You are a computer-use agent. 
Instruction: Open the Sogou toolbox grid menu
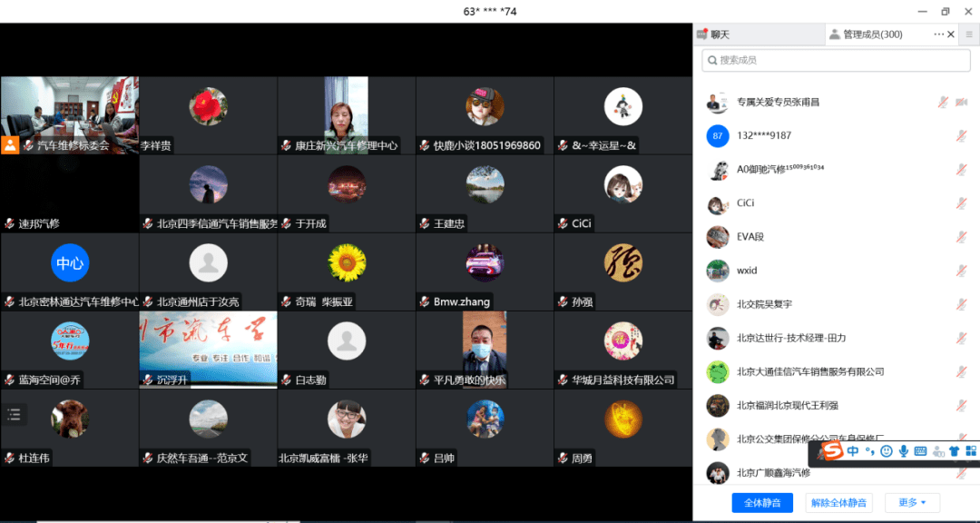(x=970, y=451)
